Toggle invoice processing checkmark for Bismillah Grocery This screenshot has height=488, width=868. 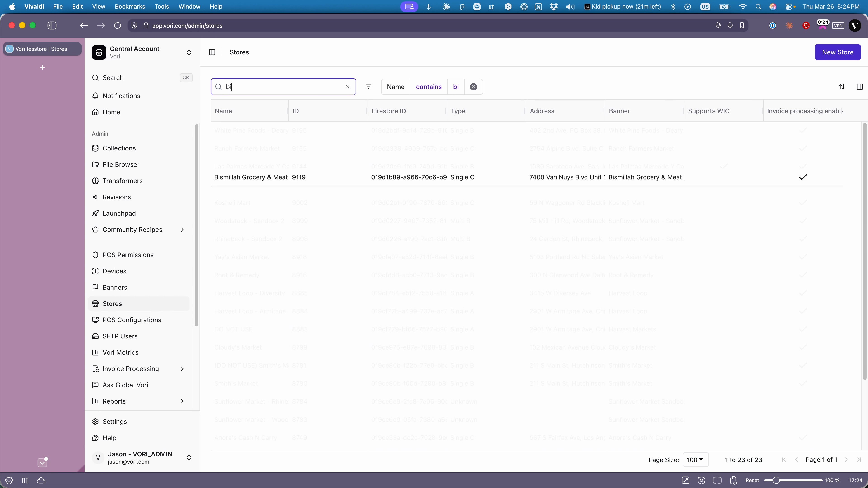[x=803, y=177]
